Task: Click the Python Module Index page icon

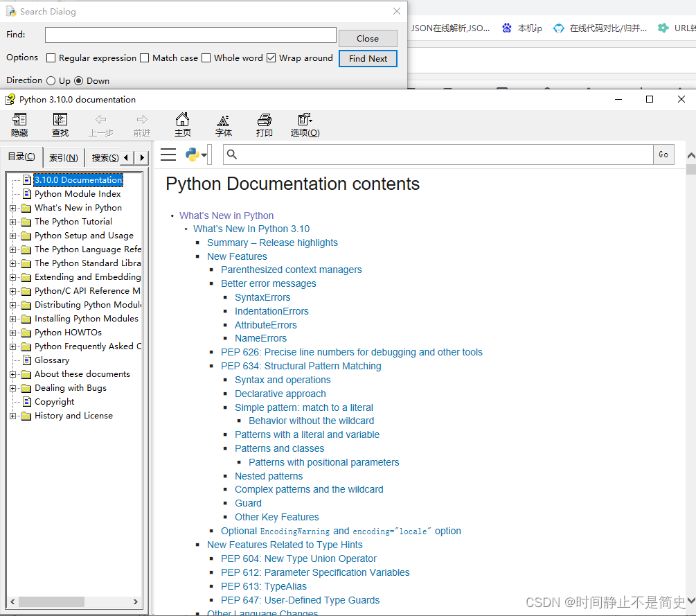Action: click(27, 193)
